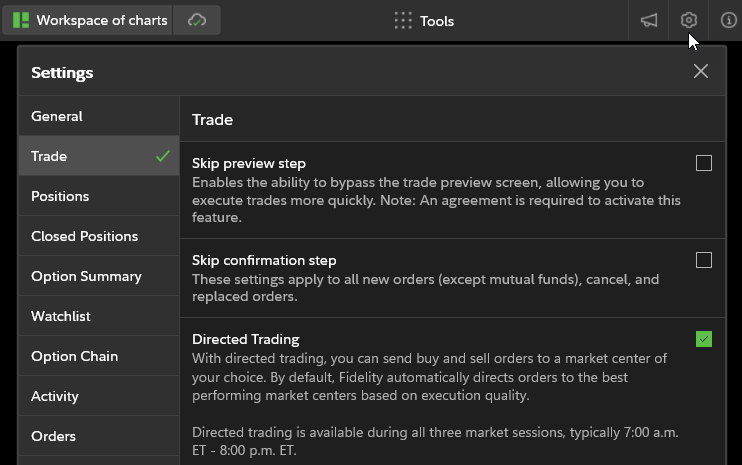
Task: Open the settings gear icon
Action: coord(688,20)
